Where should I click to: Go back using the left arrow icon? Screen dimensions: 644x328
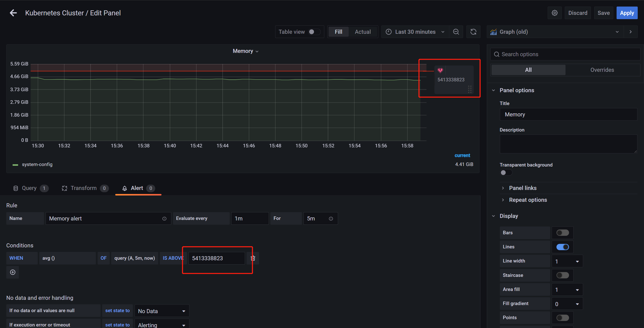click(x=13, y=13)
